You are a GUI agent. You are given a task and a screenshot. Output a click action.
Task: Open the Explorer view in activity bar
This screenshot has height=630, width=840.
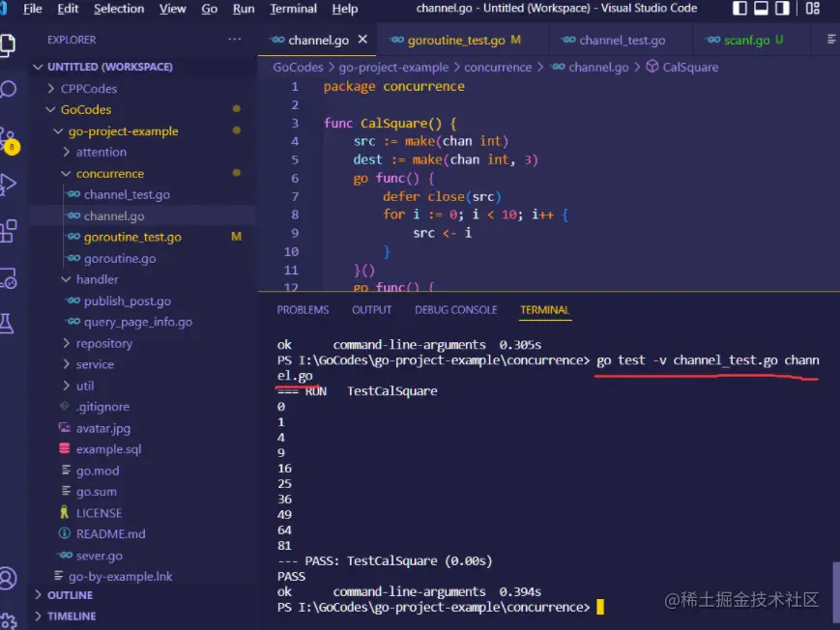[x=8, y=44]
